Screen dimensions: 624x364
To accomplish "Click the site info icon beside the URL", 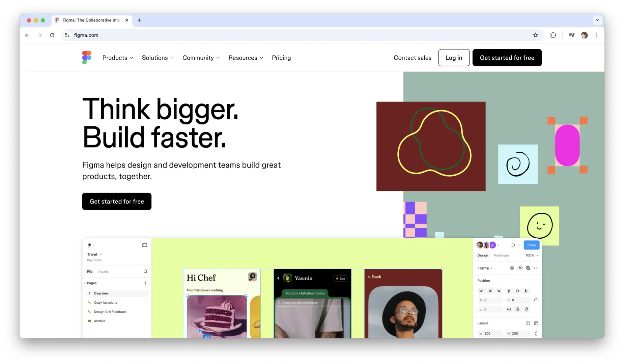I will pos(67,35).
